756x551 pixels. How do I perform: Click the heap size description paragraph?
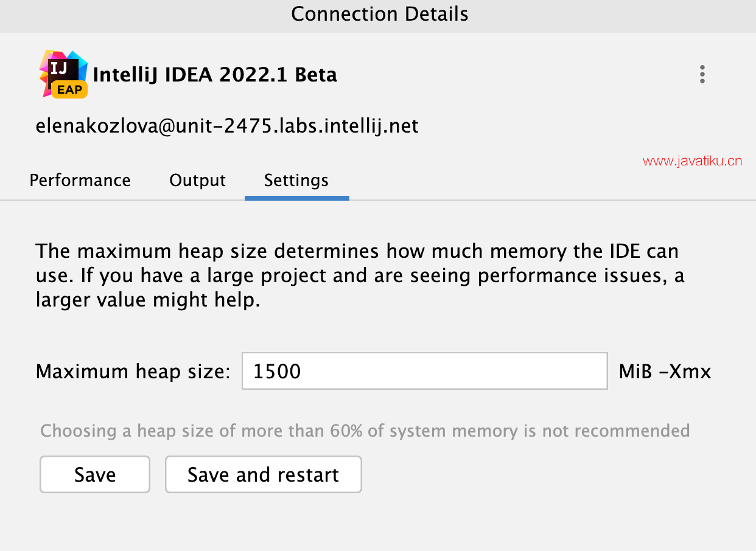pos(360,275)
